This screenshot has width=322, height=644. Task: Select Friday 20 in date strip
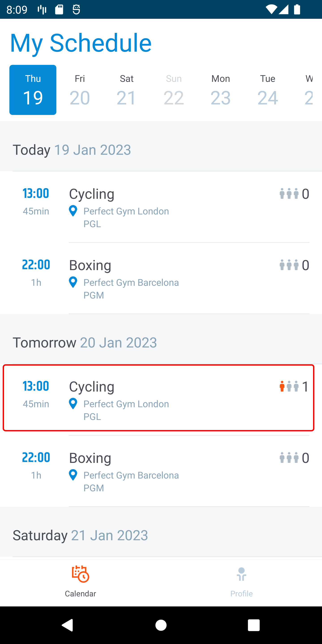pos(80,90)
